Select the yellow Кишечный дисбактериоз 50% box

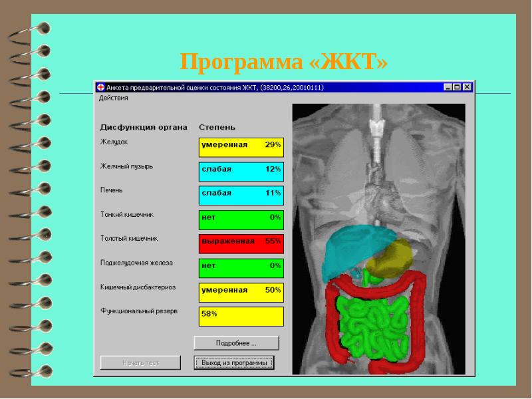pos(241,291)
